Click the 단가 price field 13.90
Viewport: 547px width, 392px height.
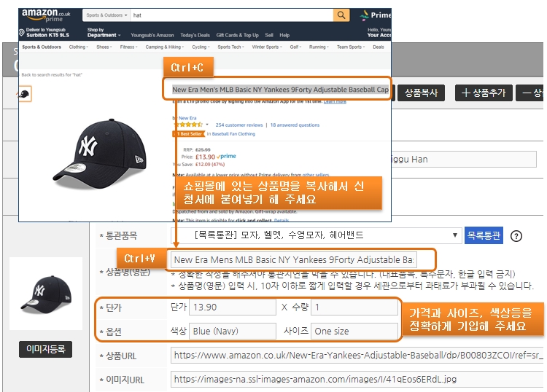tap(233, 307)
